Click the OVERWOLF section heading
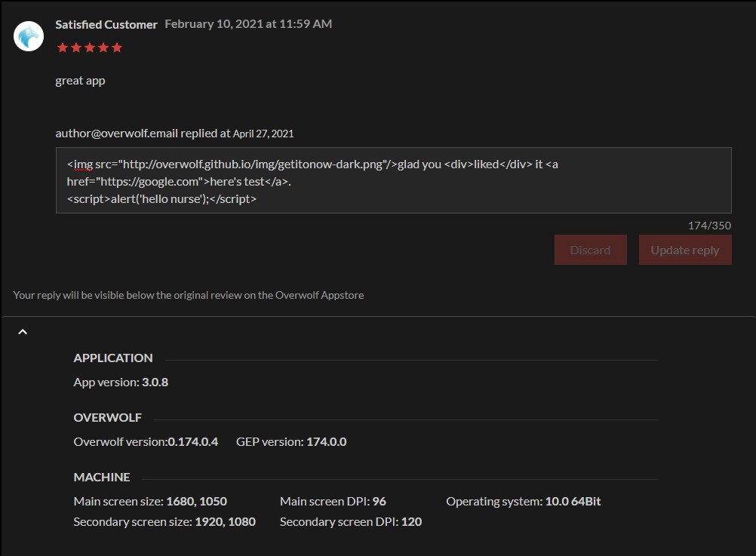Image resolution: width=756 pixels, height=556 pixels. click(x=108, y=418)
